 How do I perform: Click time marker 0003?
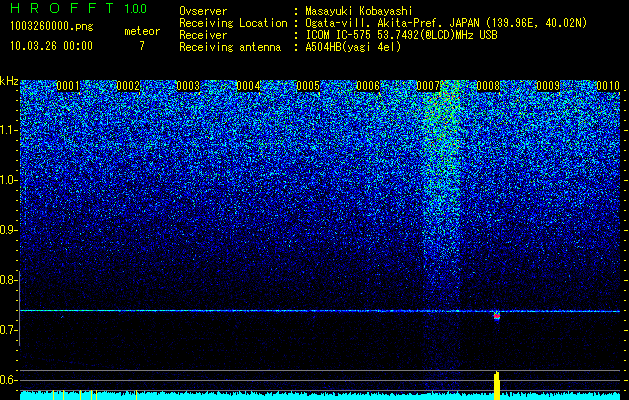coord(188,86)
